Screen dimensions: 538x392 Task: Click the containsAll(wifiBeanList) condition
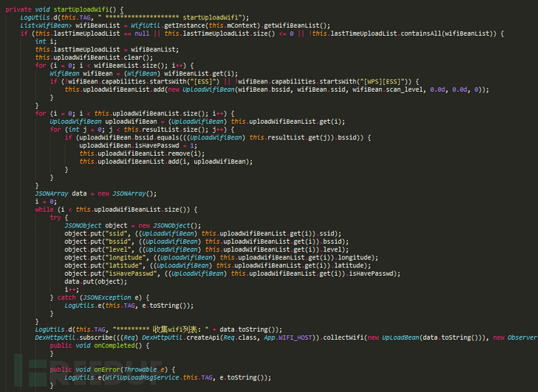tap(448, 34)
